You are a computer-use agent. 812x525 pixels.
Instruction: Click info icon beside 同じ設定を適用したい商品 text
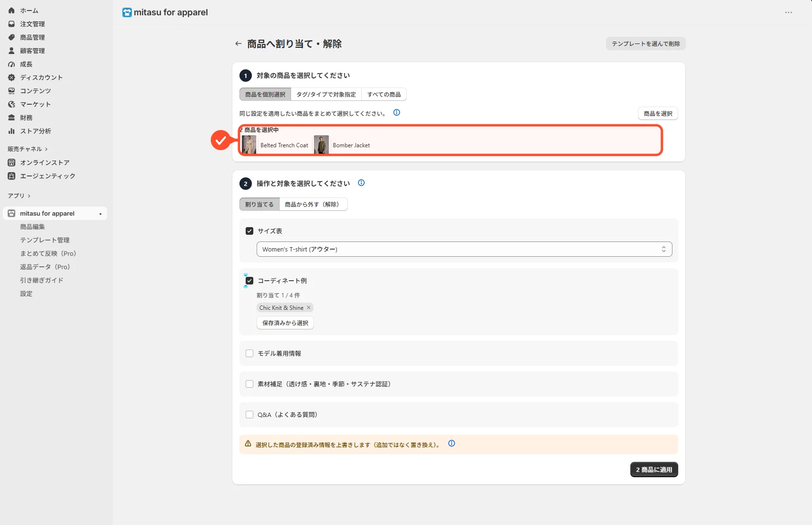[397, 113]
